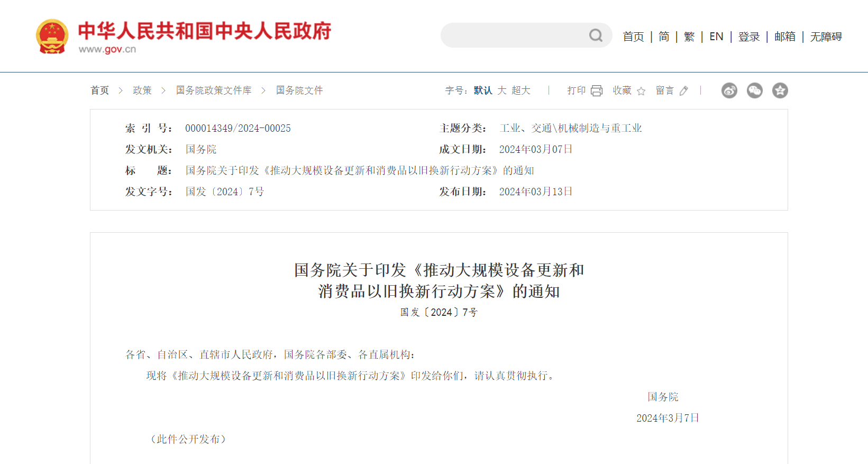The image size is (868, 464).
Task: Open 政策 breadcrumb link
Action: [142, 90]
